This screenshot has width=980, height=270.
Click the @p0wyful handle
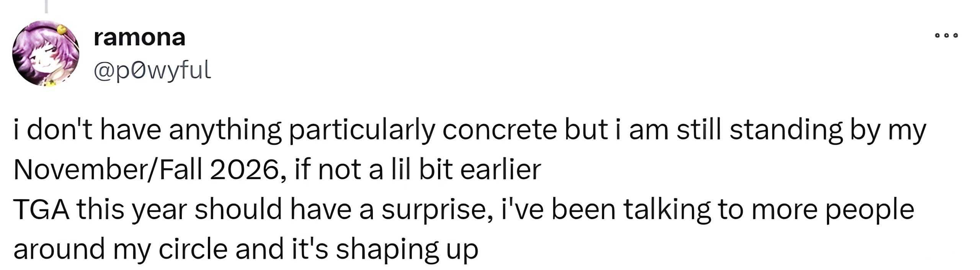pyautogui.click(x=152, y=70)
